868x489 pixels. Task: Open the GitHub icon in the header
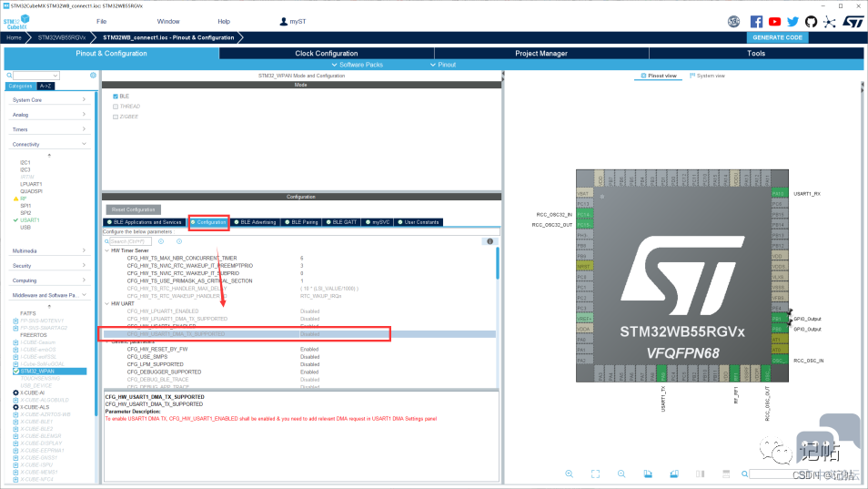click(x=811, y=22)
